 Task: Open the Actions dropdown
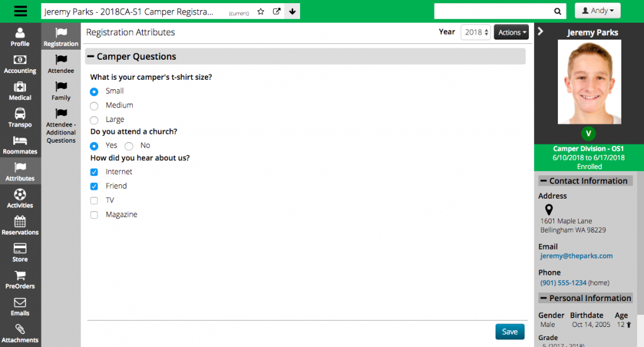(511, 32)
